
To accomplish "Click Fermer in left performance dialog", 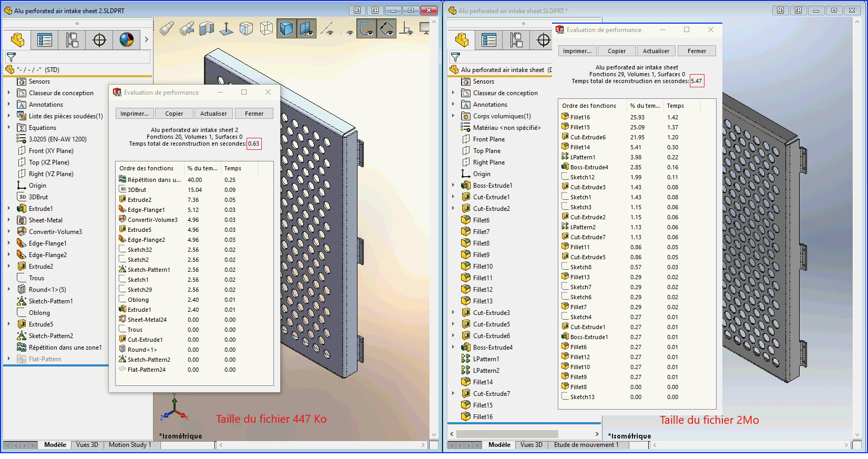I will click(x=254, y=114).
